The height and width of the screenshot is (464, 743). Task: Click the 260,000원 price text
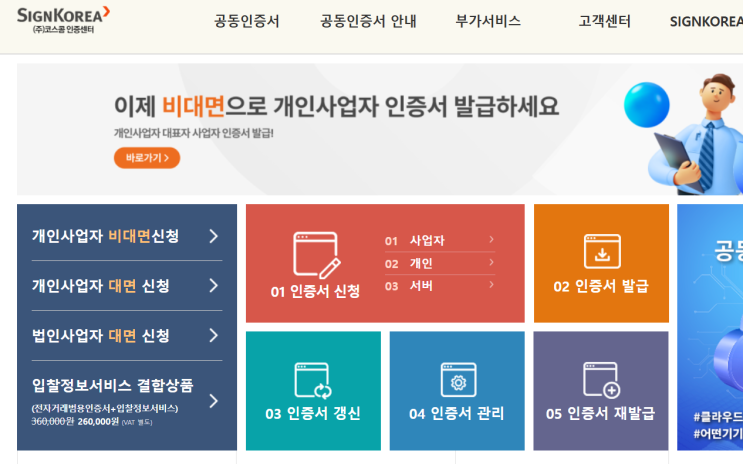pyautogui.click(x=98, y=421)
